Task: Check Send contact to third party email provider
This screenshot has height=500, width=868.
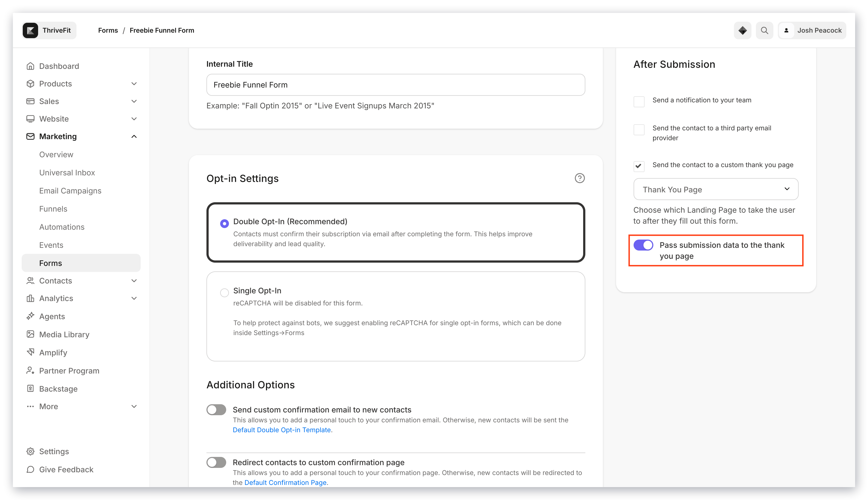Action: pyautogui.click(x=639, y=130)
